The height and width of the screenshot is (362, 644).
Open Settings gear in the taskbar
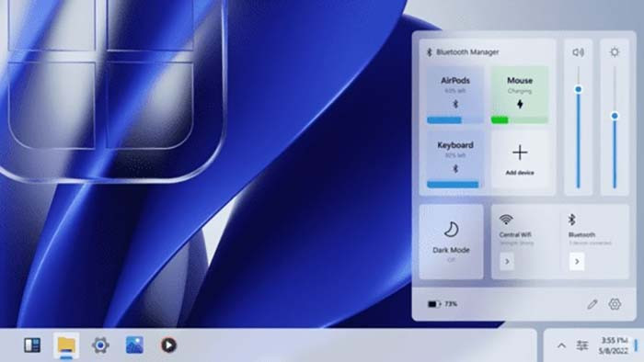pyautogui.click(x=100, y=345)
